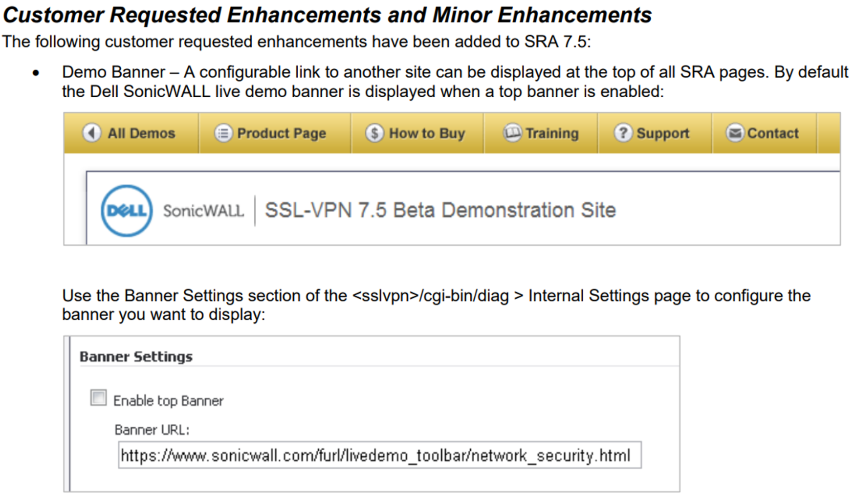Go to the How to Buy tab
The width and height of the screenshot is (855, 504).
pyautogui.click(x=417, y=133)
